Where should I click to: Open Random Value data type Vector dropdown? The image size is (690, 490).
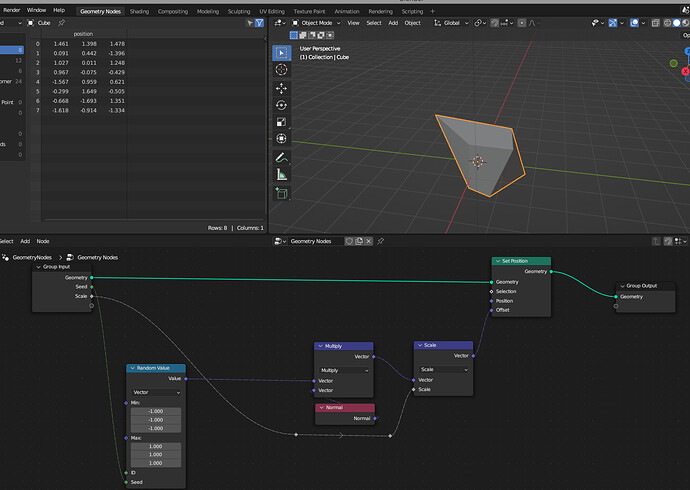pyautogui.click(x=156, y=392)
